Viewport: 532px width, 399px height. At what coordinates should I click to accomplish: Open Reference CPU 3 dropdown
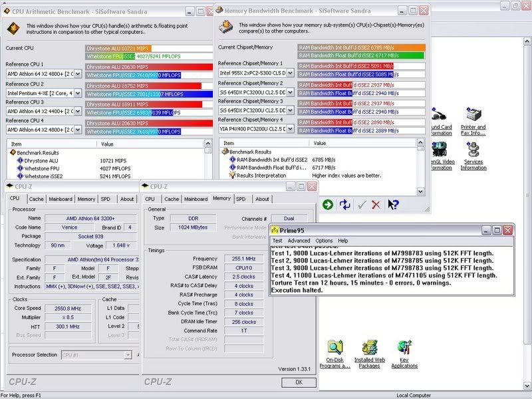(x=78, y=111)
